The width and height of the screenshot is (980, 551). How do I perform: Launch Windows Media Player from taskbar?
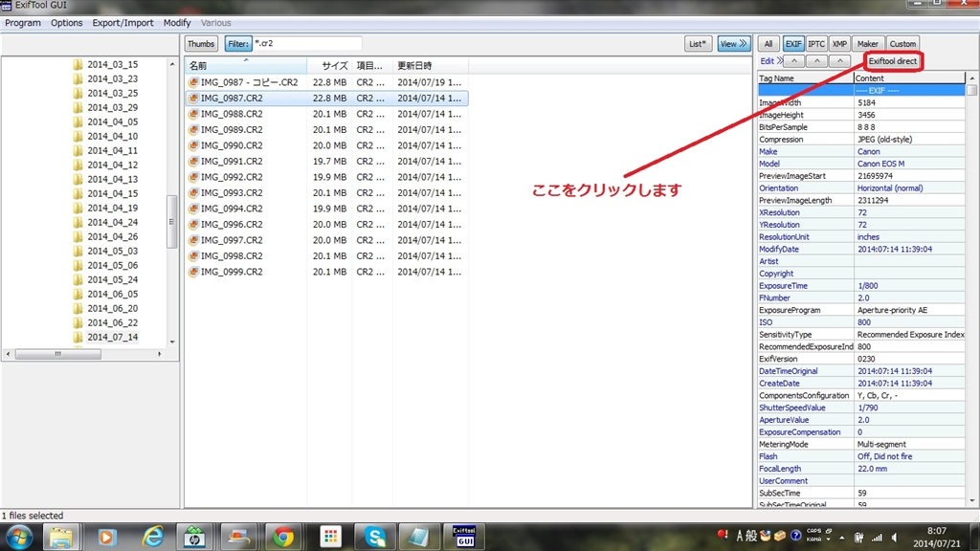coord(106,538)
